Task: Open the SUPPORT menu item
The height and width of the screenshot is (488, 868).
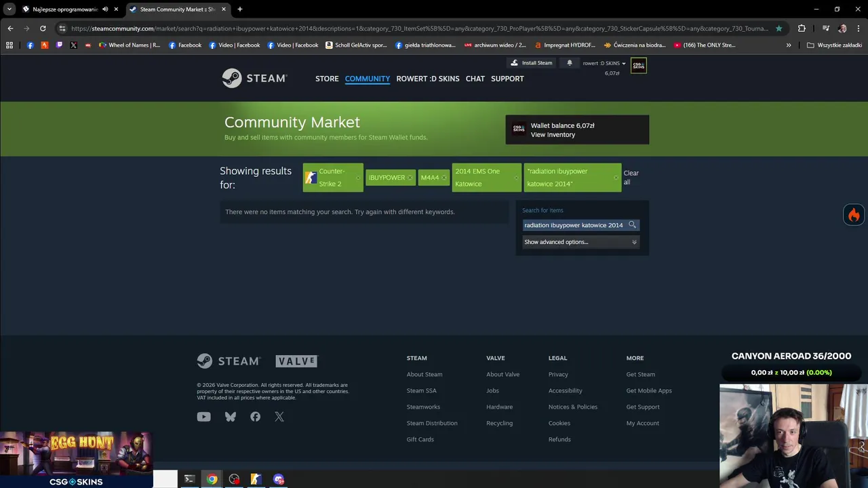Action: [x=507, y=79]
